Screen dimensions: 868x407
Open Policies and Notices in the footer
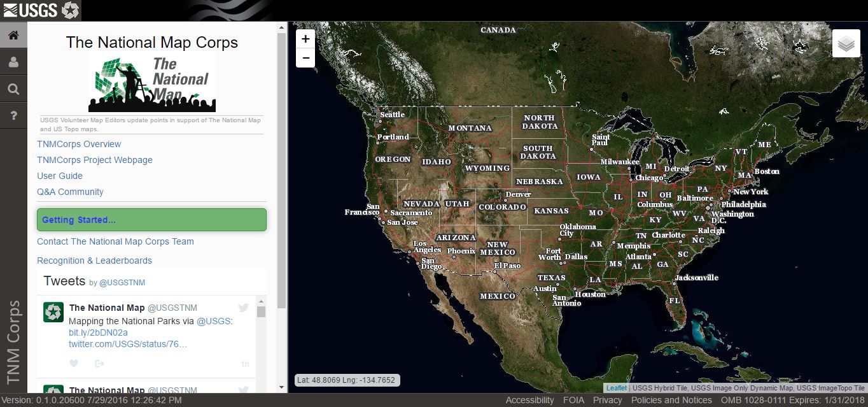[671, 400]
